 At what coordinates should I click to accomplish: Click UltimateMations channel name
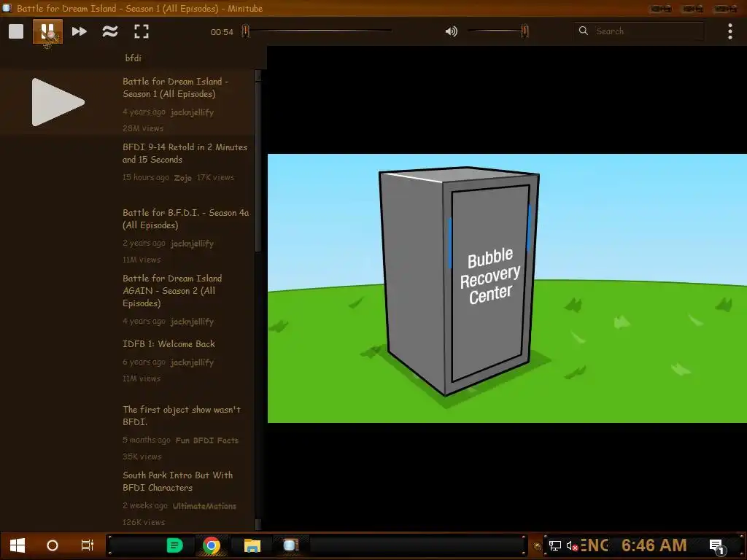click(x=204, y=506)
